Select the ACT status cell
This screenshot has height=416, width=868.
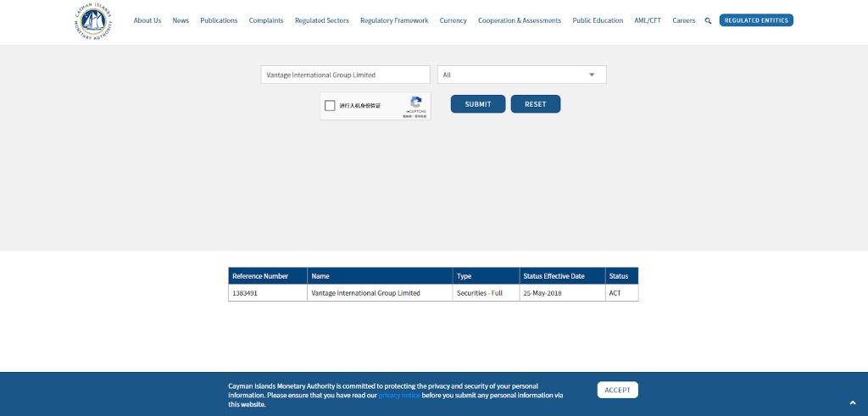coord(621,293)
